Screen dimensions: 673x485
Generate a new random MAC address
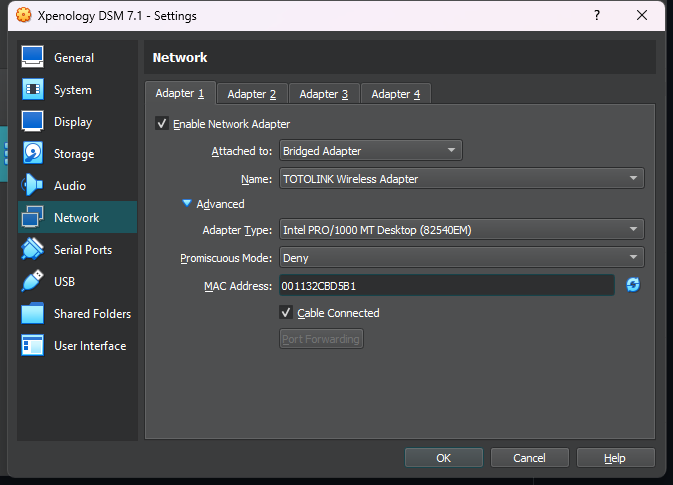coord(633,285)
